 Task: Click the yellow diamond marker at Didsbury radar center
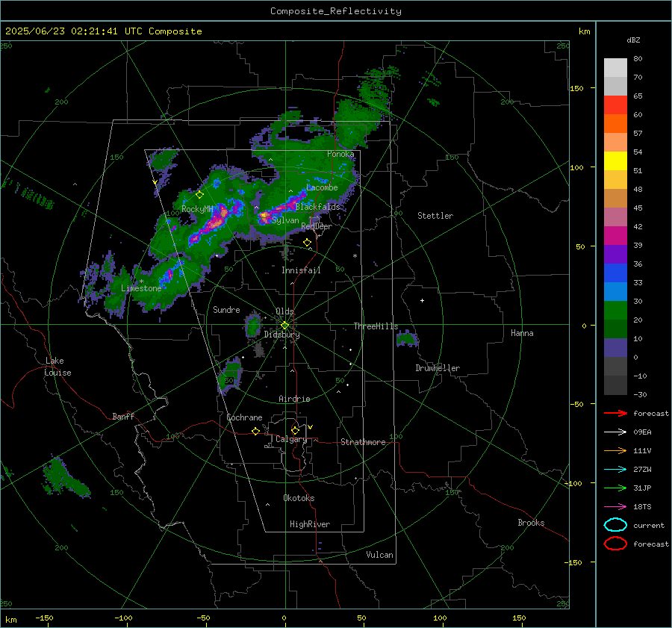[284, 326]
